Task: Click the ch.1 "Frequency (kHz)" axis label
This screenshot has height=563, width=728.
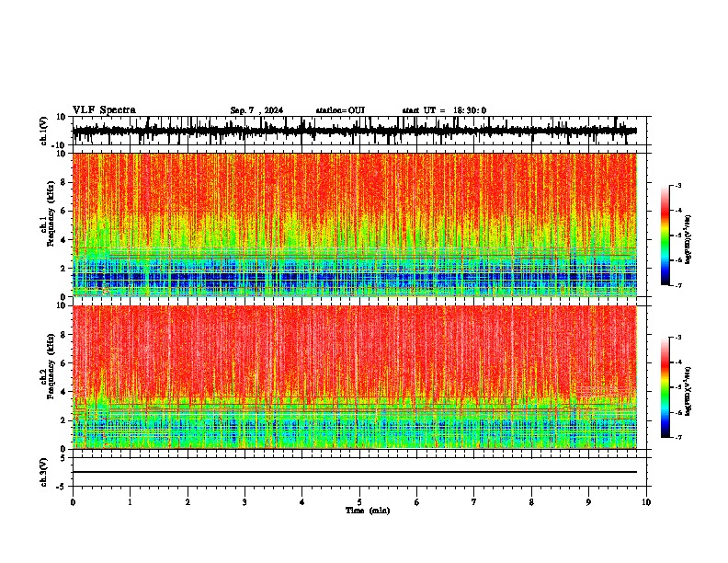Action: [x=51, y=215]
